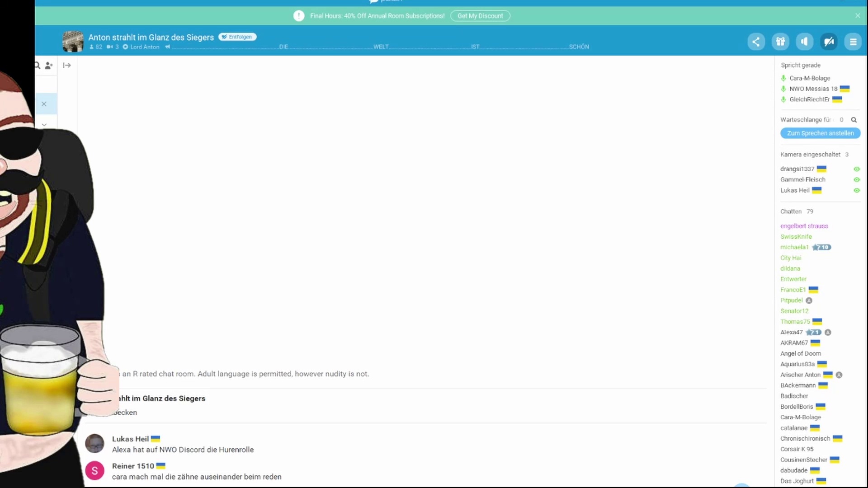Image resolution: width=868 pixels, height=488 pixels.
Task: Click the add contact person icon
Action: (49, 66)
